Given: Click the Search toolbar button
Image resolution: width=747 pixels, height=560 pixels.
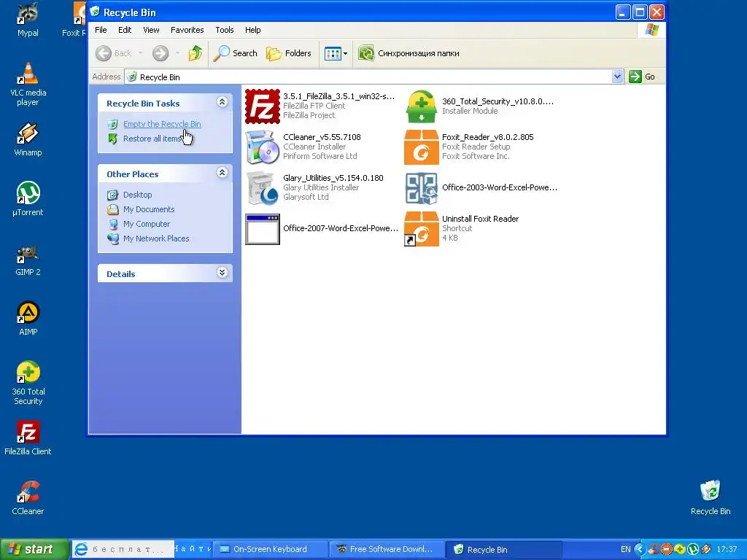Looking at the screenshot, I should [x=235, y=52].
